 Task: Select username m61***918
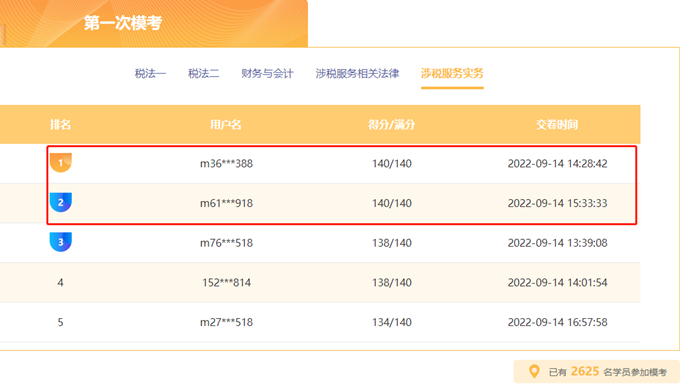pos(226,203)
